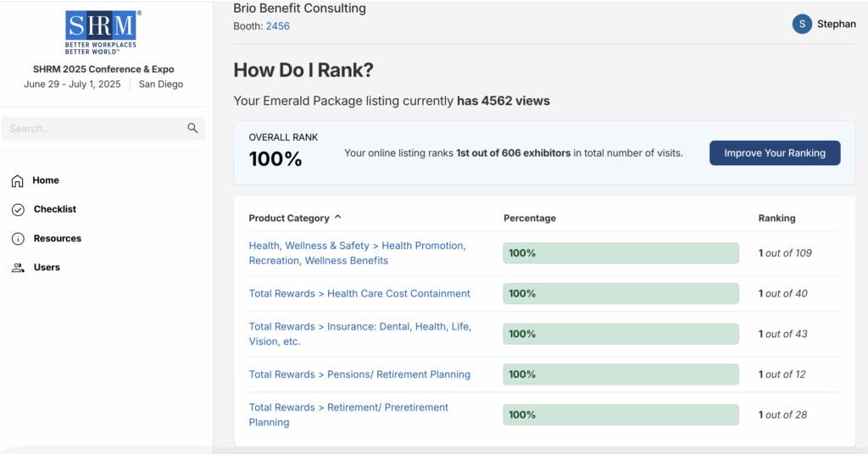Click the Users people icon
The width and height of the screenshot is (868, 454).
pos(17,268)
